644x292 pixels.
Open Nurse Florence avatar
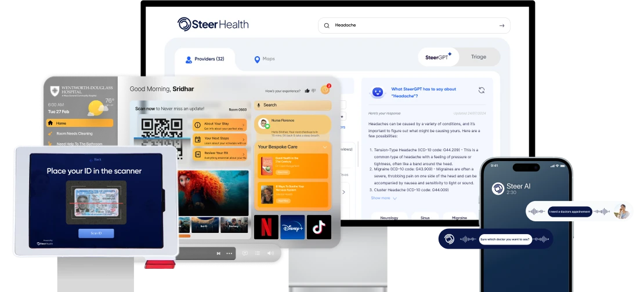point(263,123)
